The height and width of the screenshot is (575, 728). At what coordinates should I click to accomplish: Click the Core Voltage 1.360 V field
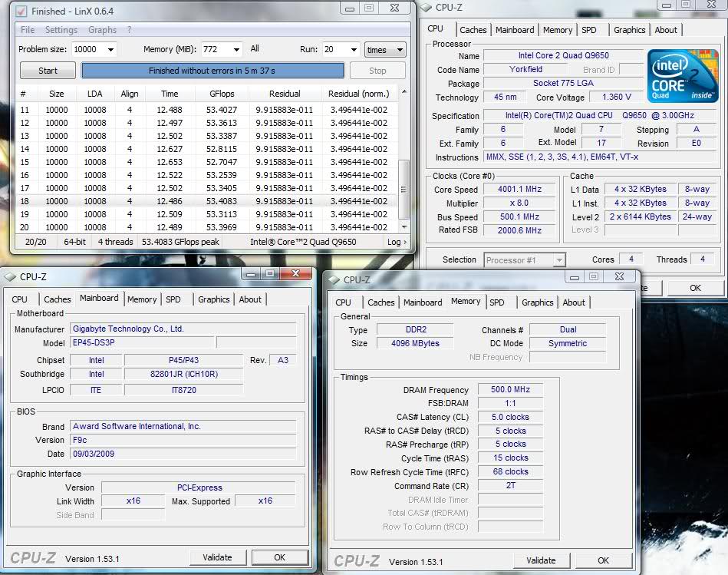click(x=617, y=97)
